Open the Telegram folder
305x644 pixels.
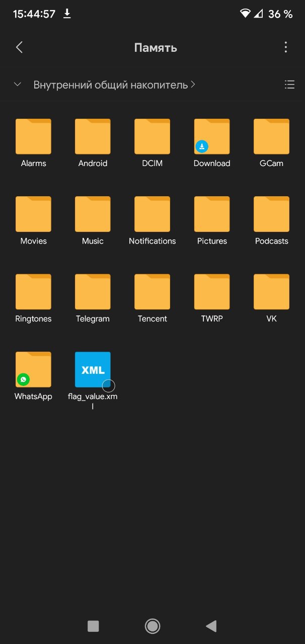click(93, 292)
